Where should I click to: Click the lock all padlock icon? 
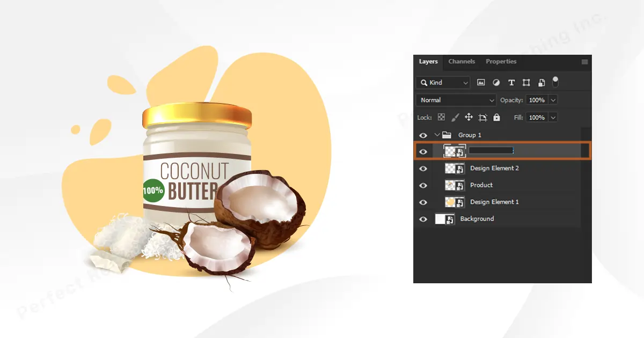[x=496, y=117]
